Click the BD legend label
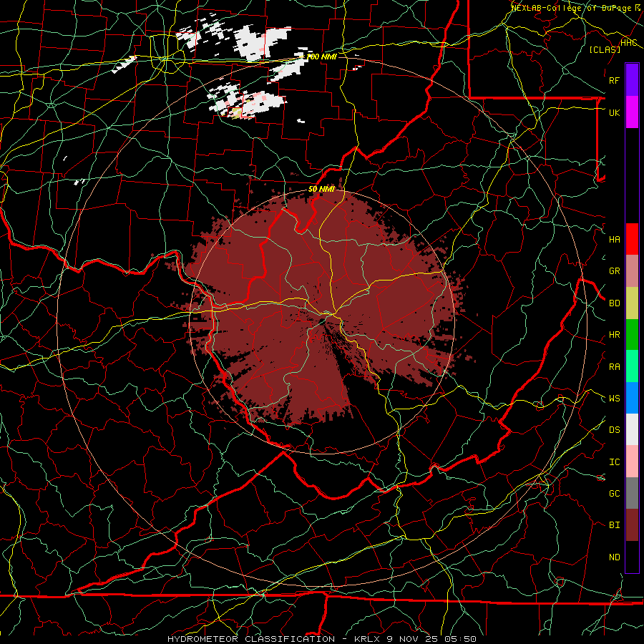This screenshot has height=644, width=644. tap(614, 303)
